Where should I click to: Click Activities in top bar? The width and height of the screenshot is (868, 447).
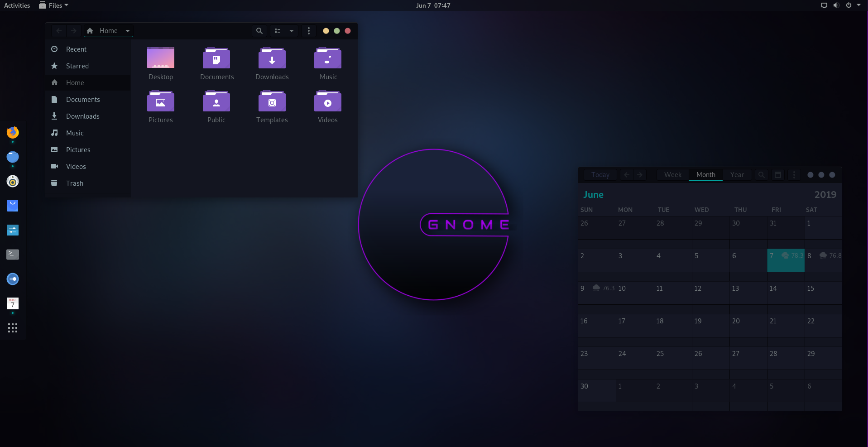point(17,5)
